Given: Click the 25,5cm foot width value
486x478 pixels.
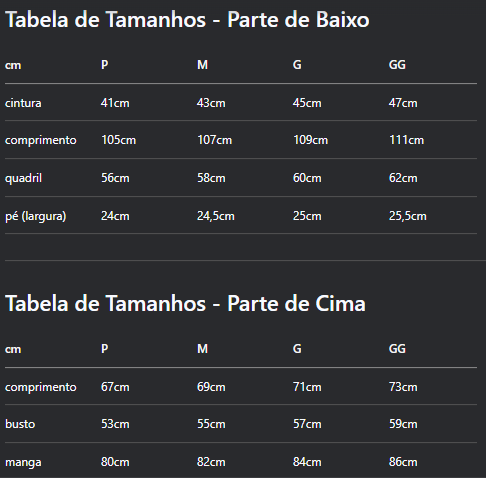Looking at the screenshot, I should pos(407,216).
